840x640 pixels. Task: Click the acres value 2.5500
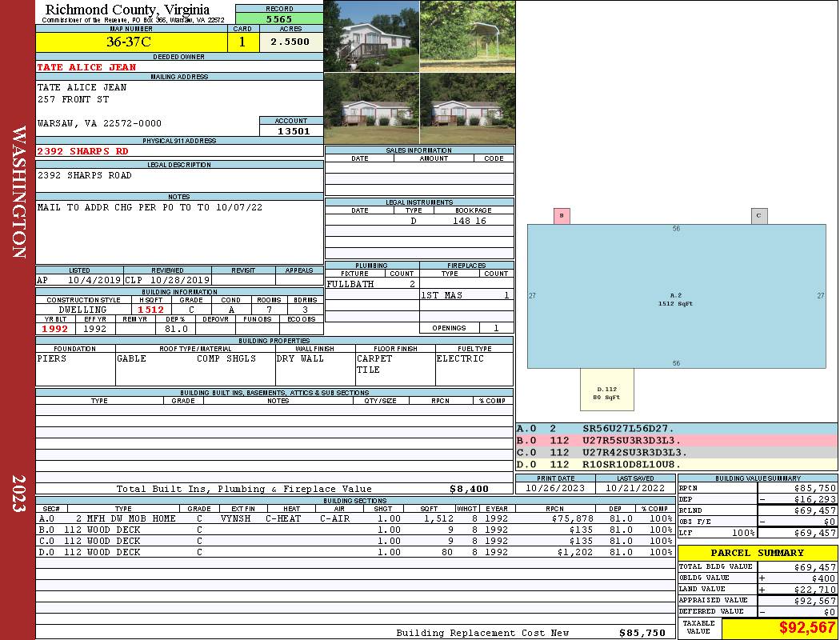[x=290, y=42]
